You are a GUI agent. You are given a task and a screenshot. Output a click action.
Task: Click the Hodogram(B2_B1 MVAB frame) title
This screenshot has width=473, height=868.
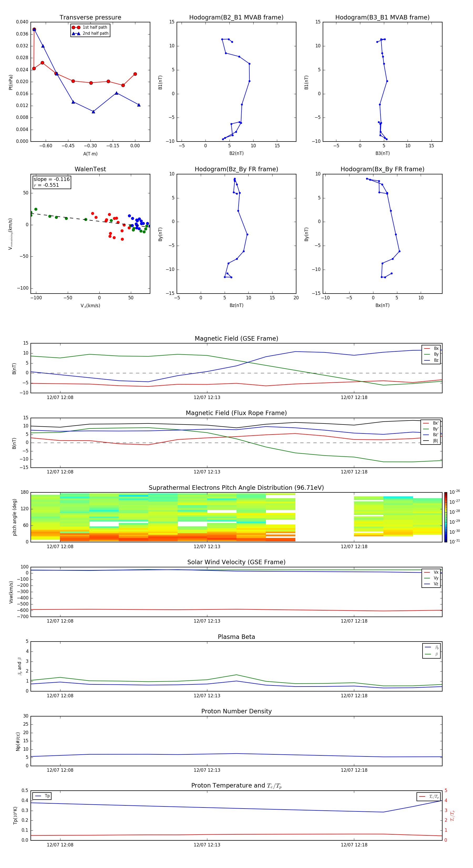click(x=236, y=18)
